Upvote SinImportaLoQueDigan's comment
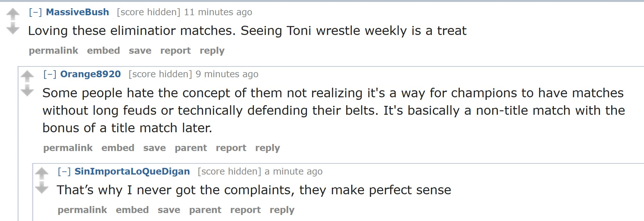644x221 pixels. (x=41, y=173)
